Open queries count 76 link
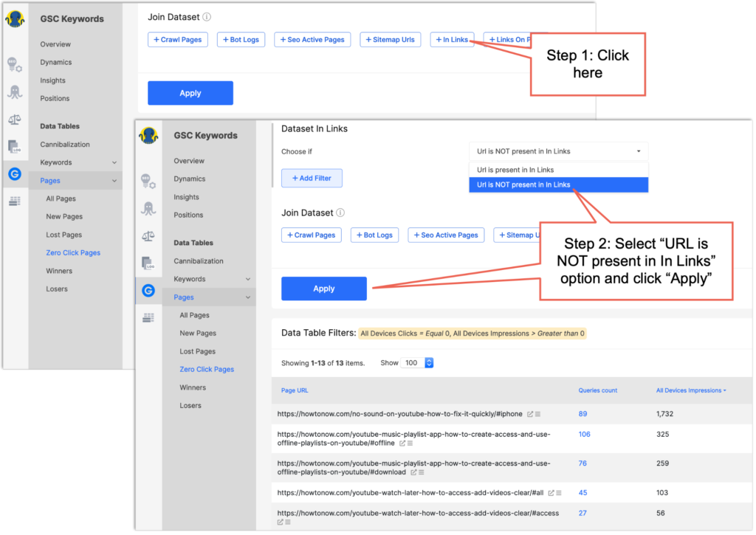756x535 pixels. [x=583, y=463]
